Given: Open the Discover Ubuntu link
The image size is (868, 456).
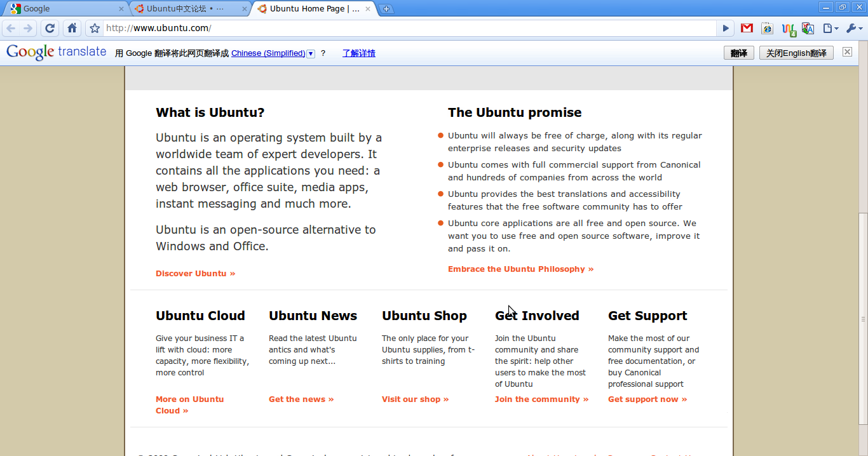Looking at the screenshot, I should tap(196, 274).
